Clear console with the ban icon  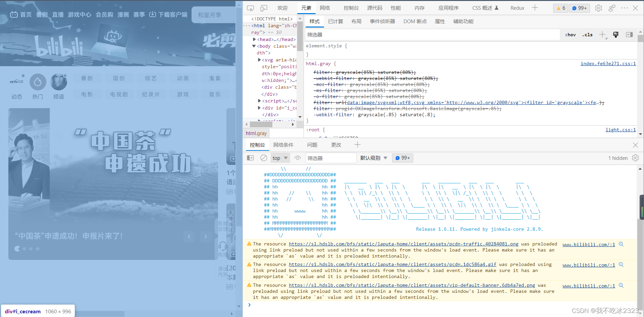point(264,158)
